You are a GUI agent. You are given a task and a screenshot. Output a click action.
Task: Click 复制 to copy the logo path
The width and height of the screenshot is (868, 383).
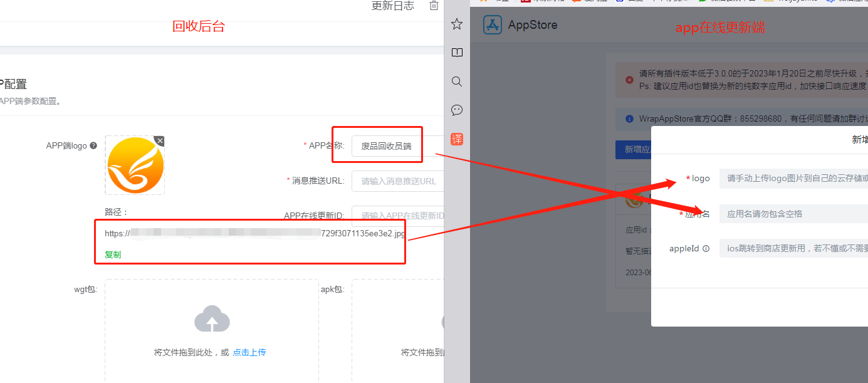pos(113,254)
